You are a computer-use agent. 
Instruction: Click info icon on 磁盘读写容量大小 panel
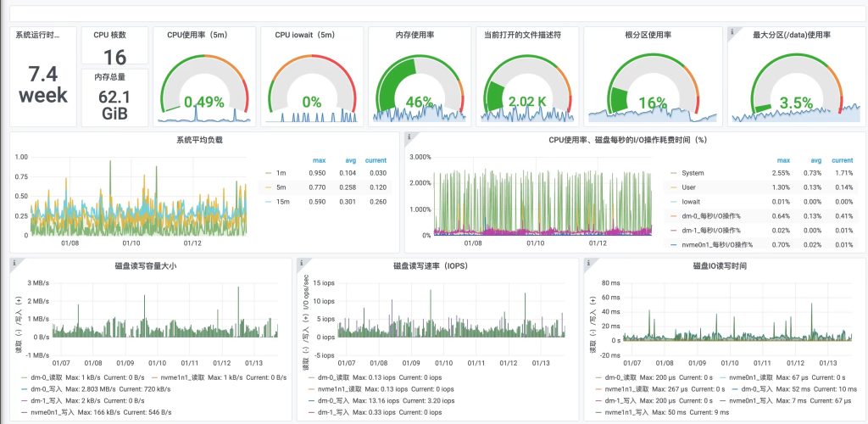(14, 263)
